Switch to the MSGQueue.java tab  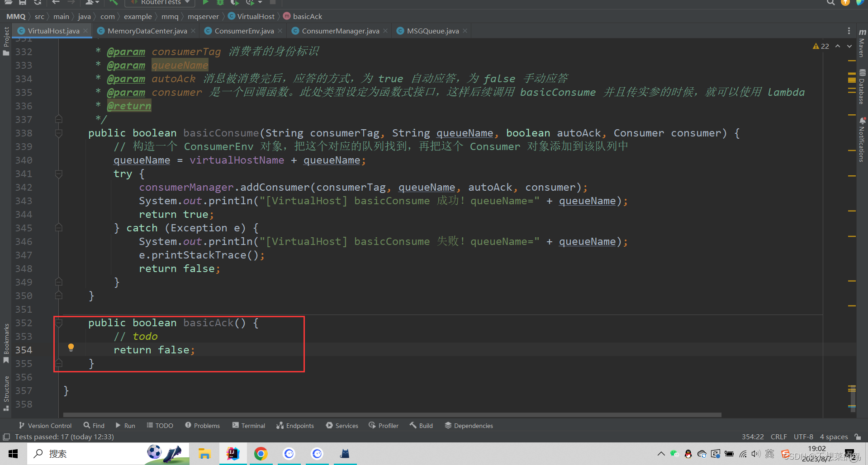coord(432,31)
